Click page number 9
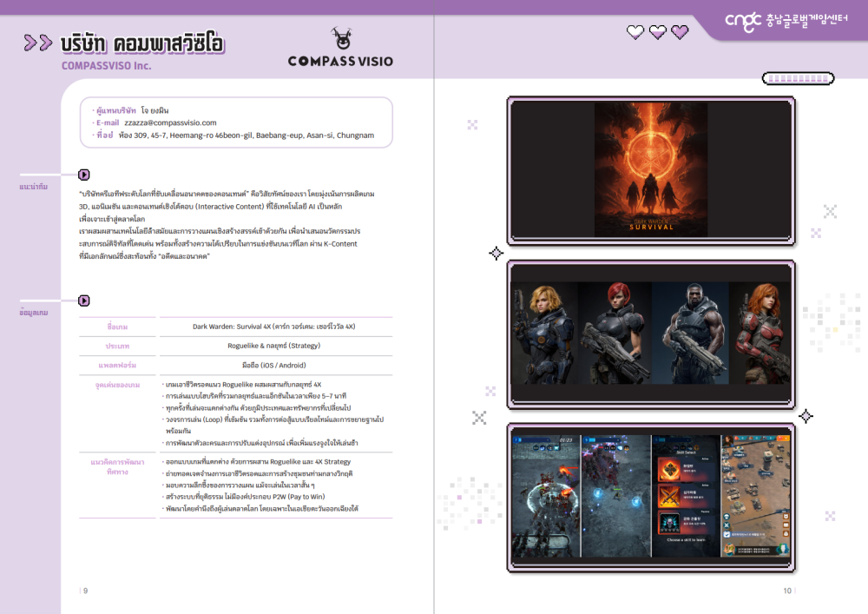 point(85,591)
